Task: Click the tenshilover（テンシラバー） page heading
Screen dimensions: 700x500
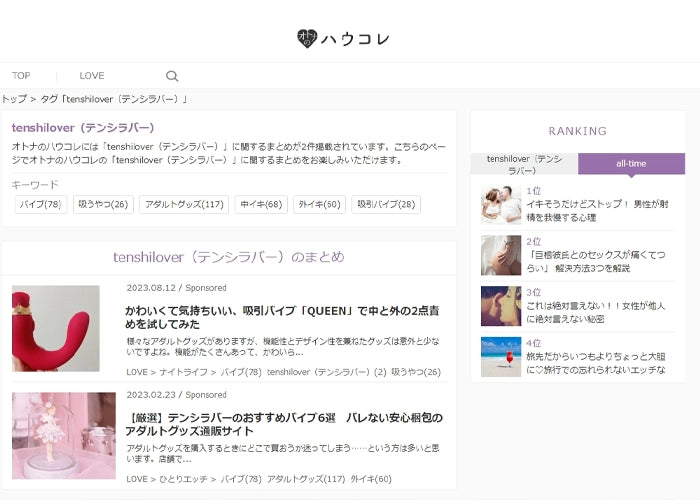Action: point(83,128)
